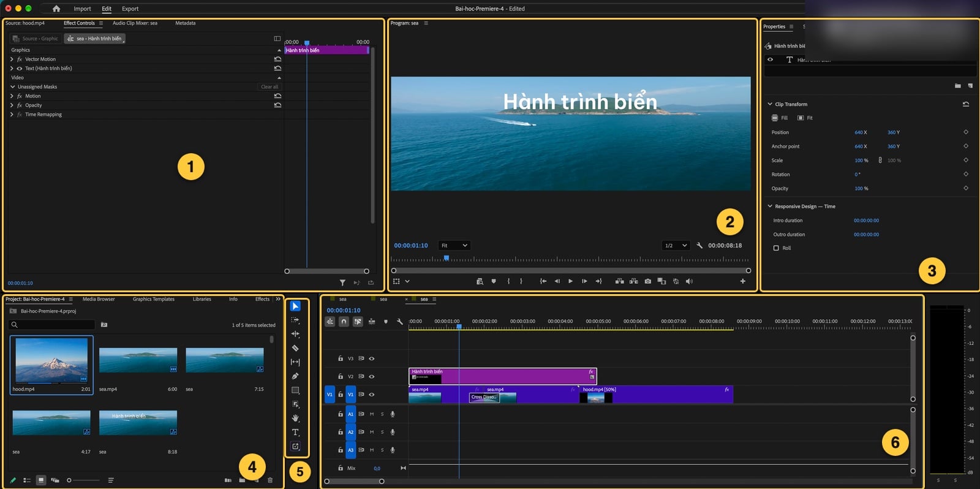
Task: Click the Project panel search field
Action: [53, 325]
